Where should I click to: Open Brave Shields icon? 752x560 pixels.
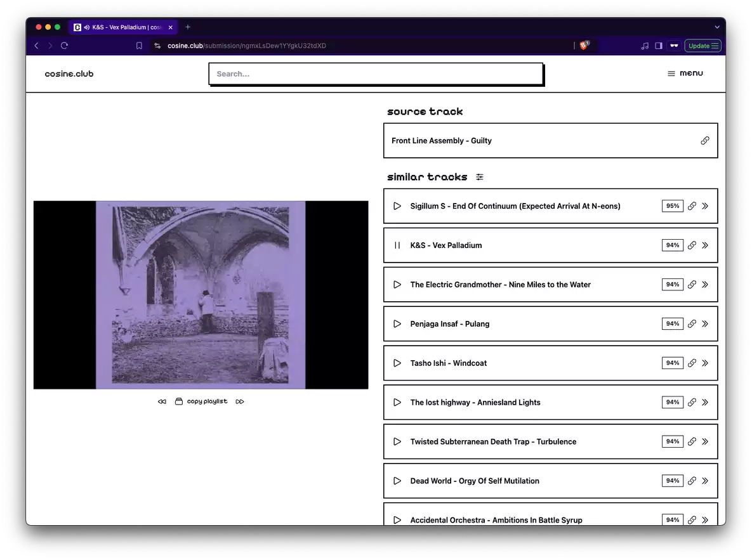tap(584, 46)
